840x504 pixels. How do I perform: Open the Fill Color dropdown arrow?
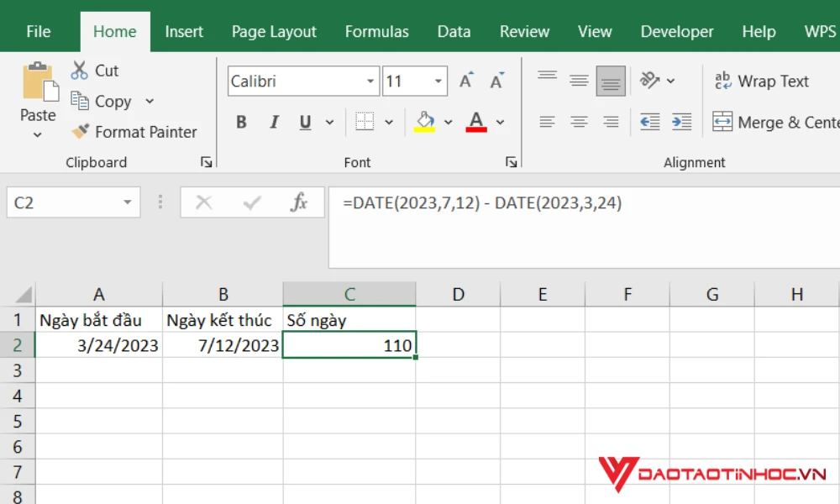pos(448,121)
